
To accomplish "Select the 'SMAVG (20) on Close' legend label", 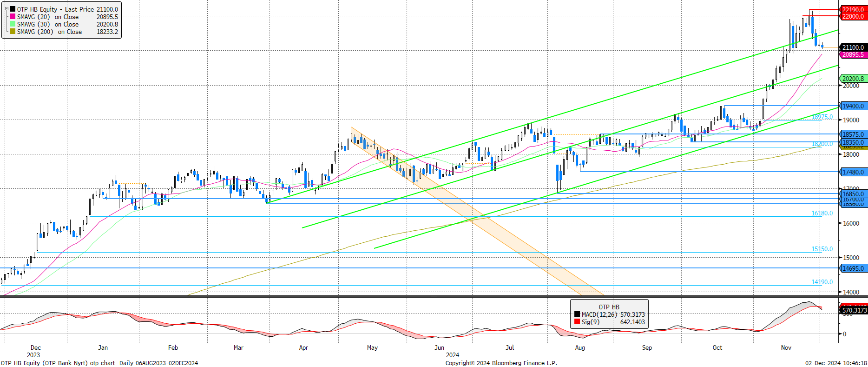I will (x=48, y=17).
